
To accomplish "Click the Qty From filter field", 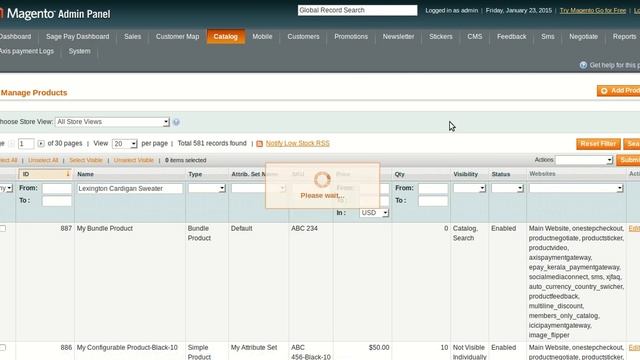I will pos(433,189).
